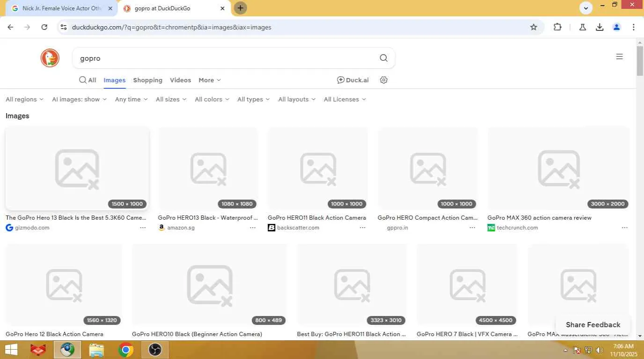Bookmark this page with the star icon

534,27
